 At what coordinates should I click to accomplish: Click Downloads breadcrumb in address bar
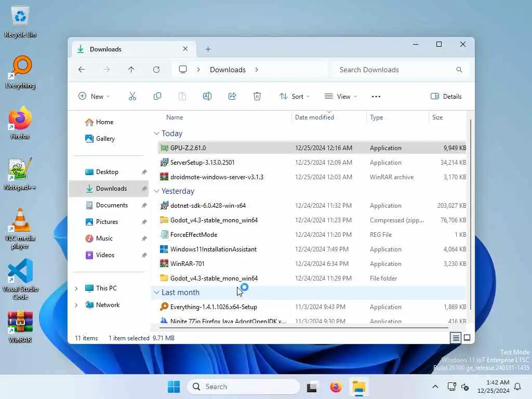pos(228,70)
